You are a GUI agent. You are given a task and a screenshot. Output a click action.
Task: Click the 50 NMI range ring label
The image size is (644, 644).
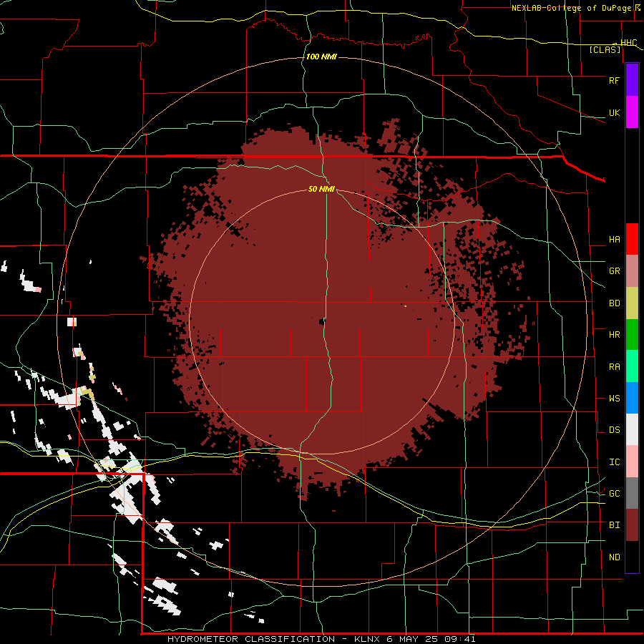click(321, 189)
